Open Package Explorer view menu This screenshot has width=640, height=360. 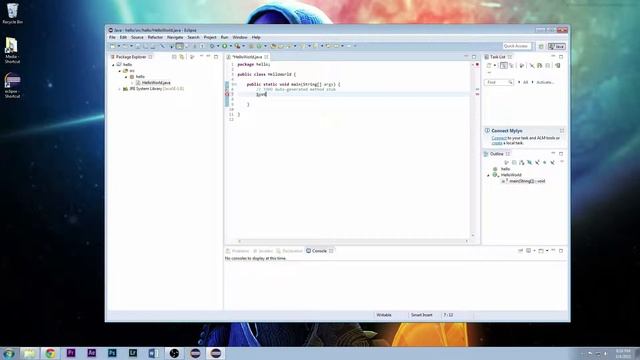(201, 57)
